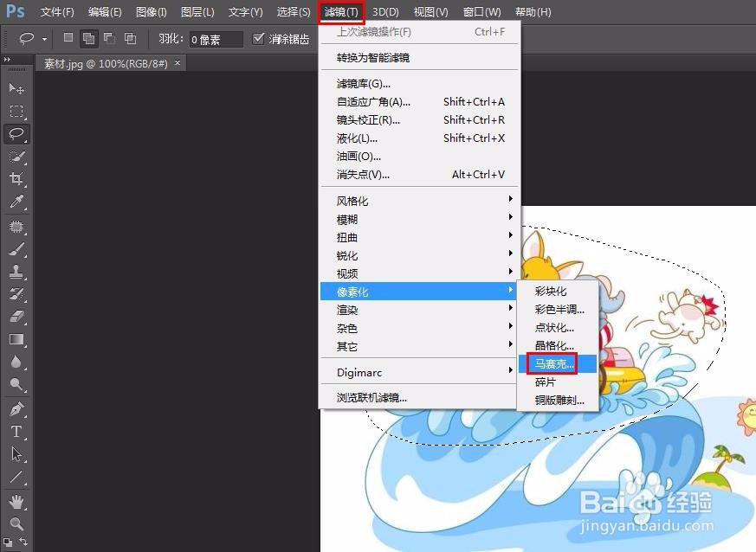
Task: Toggle the 消除锯齿 anti-alias checkbox
Action: tap(259, 38)
